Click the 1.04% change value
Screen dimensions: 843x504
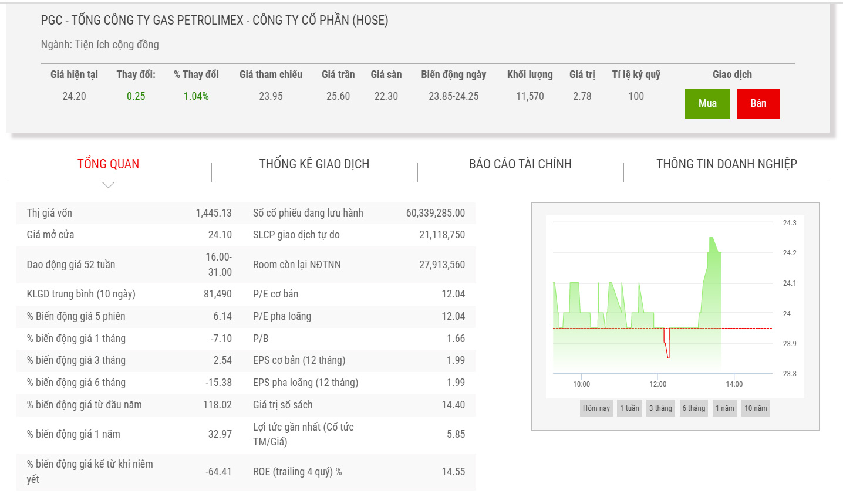196,96
